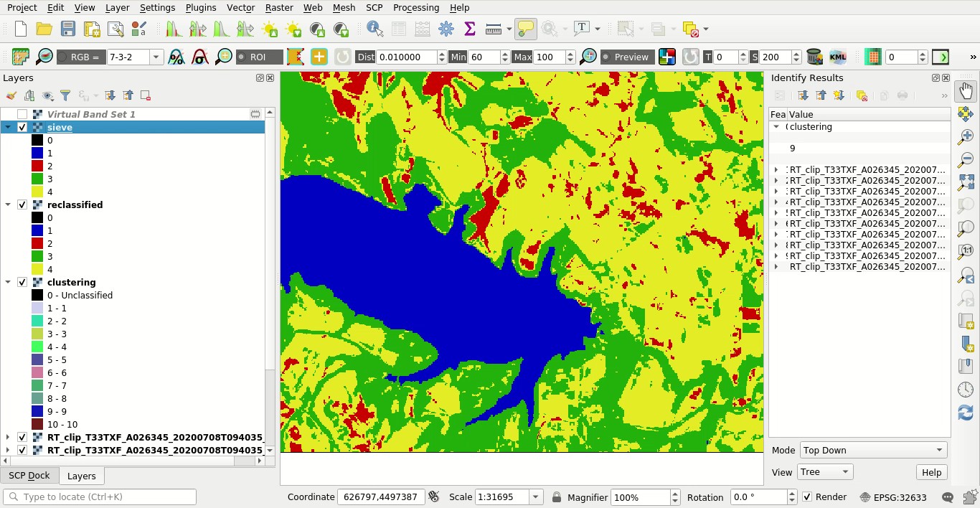Open the map tips speech-bubble tool
Screen dimensions: 980x508
(527, 29)
